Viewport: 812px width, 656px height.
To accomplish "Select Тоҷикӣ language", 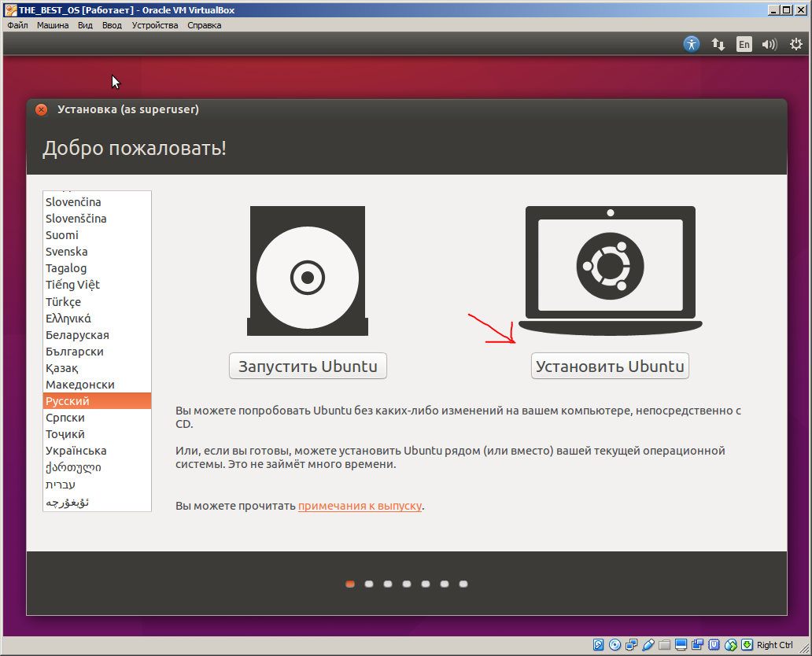I will (x=97, y=434).
